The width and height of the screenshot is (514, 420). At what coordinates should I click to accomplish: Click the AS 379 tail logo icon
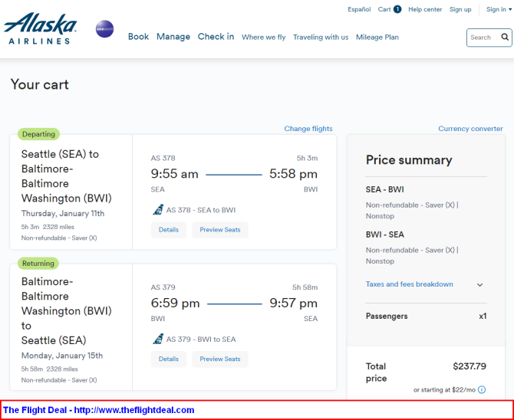(158, 339)
